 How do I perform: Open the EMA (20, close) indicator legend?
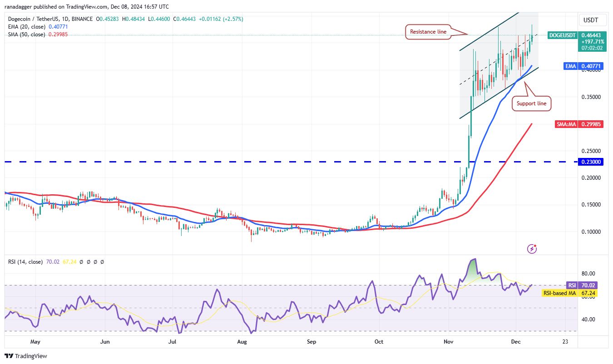coord(25,27)
